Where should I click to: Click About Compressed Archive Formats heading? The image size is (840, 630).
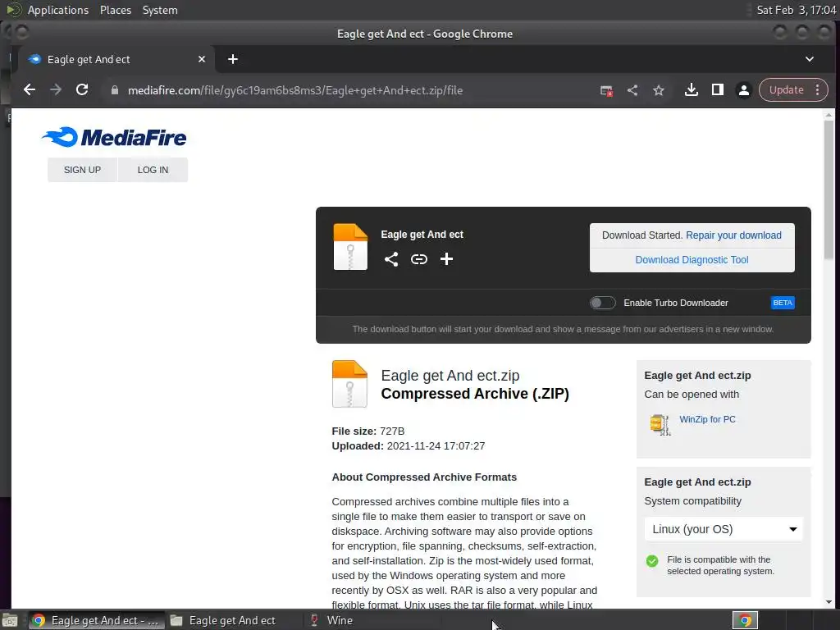424,477
